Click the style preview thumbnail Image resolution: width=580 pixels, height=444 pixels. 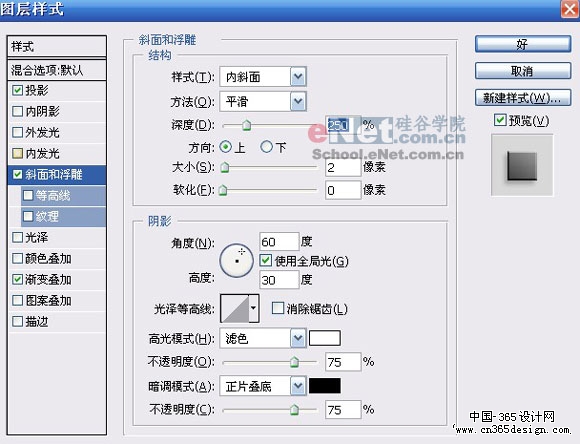pos(522,165)
